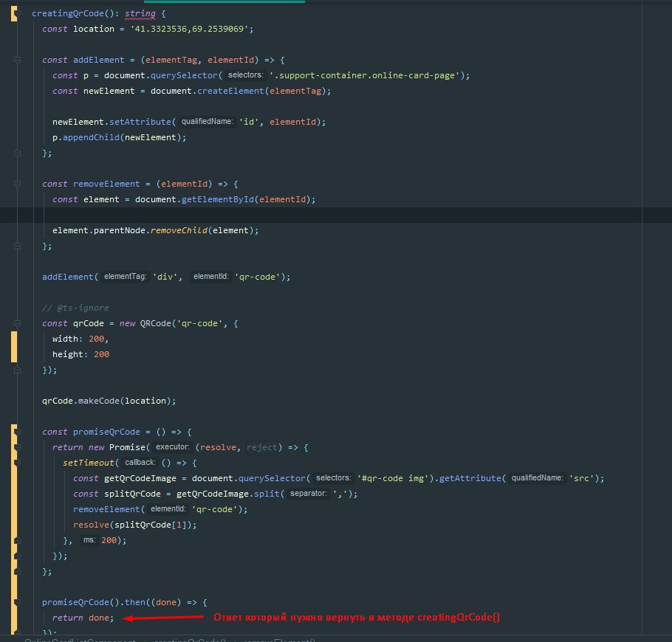Viewport: 672px width, 642px height.
Task: Click underlined 'string' return type
Action: [x=140, y=14]
